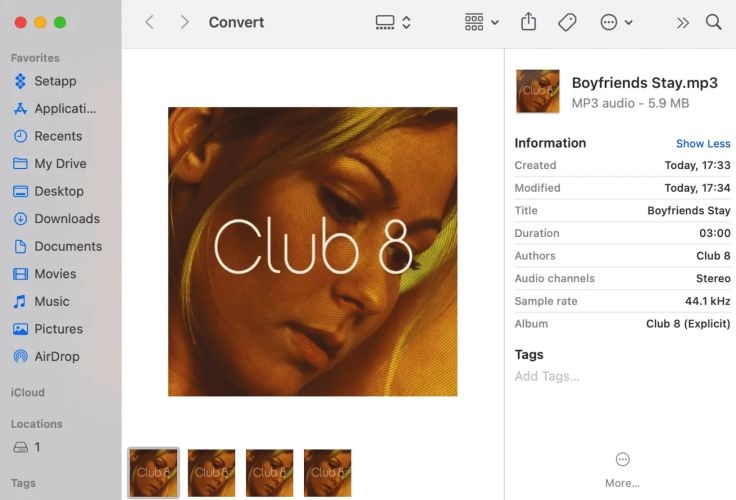
Task: Click the Modified value Today, 17:34
Action: 698,188
